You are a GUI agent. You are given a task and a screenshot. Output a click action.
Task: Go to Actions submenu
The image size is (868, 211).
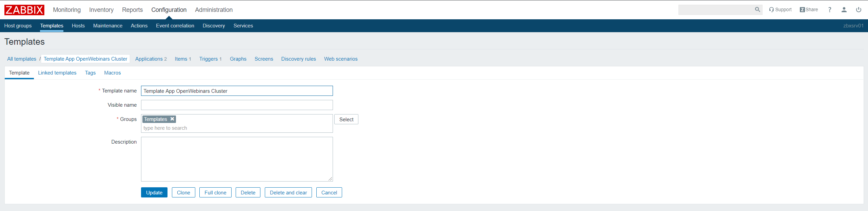[x=139, y=26]
